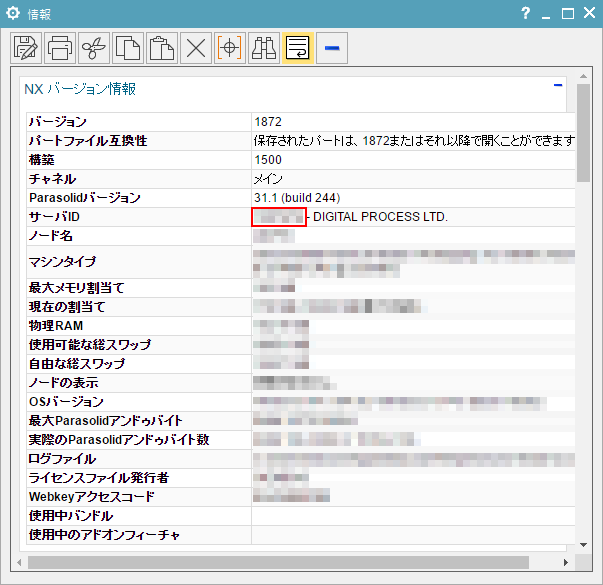
Task: Click the Save As icon in toolbar
Action: pyautogui.click(x=26, y=48)
